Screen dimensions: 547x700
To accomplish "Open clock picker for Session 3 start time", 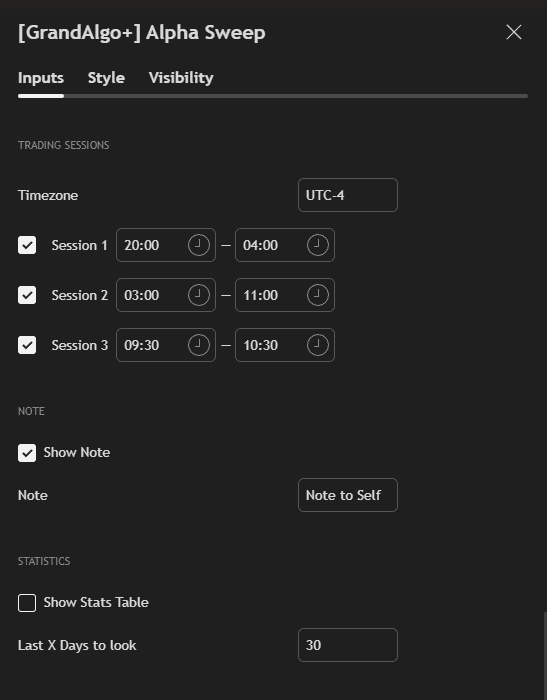I will pos(199,345).
